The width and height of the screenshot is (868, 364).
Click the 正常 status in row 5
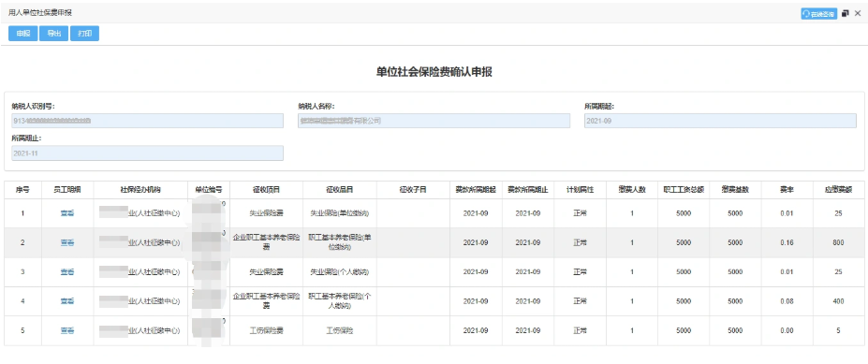[581, 331]
